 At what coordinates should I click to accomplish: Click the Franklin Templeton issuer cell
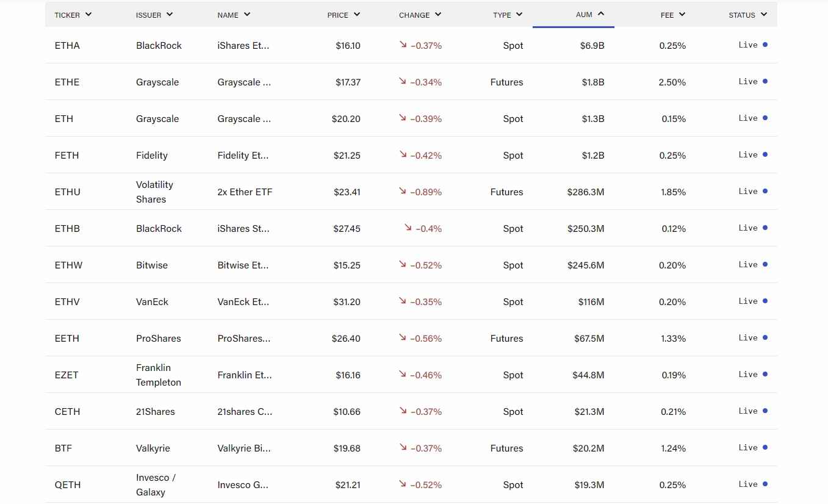pyautogui.click(x=159, y=375)
